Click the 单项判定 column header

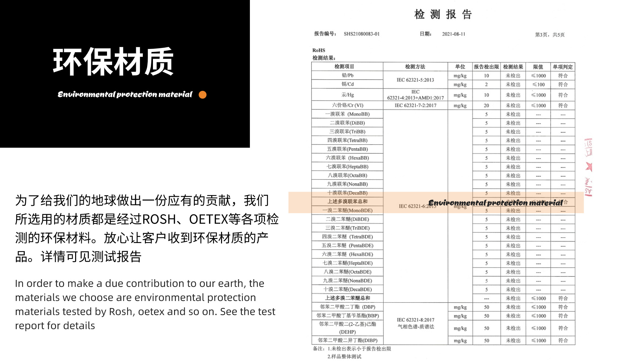click(562, 67)
